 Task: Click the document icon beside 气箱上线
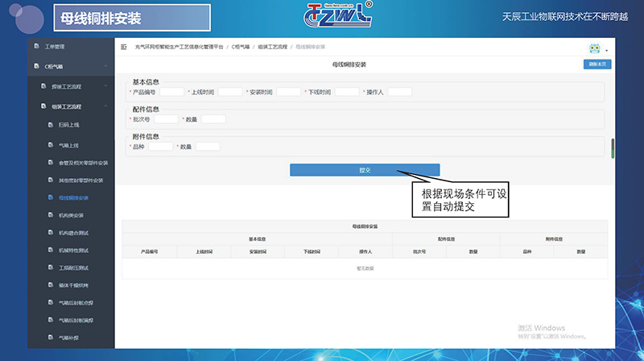[51, 145]
